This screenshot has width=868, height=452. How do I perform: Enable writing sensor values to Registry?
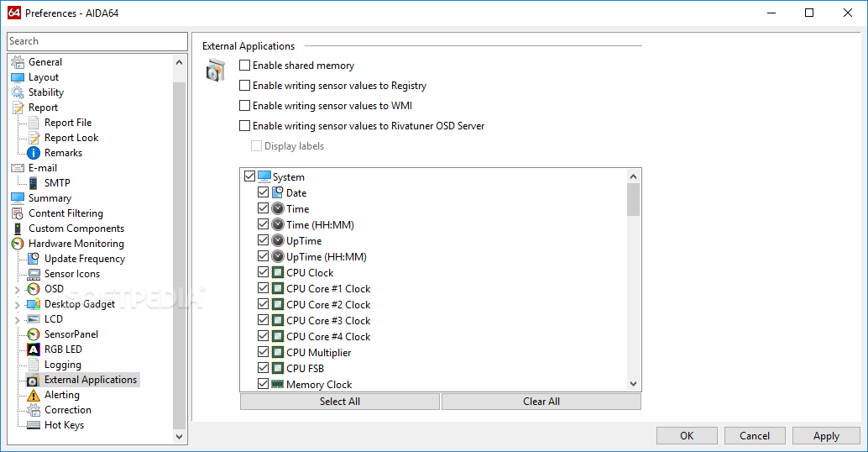244,86
